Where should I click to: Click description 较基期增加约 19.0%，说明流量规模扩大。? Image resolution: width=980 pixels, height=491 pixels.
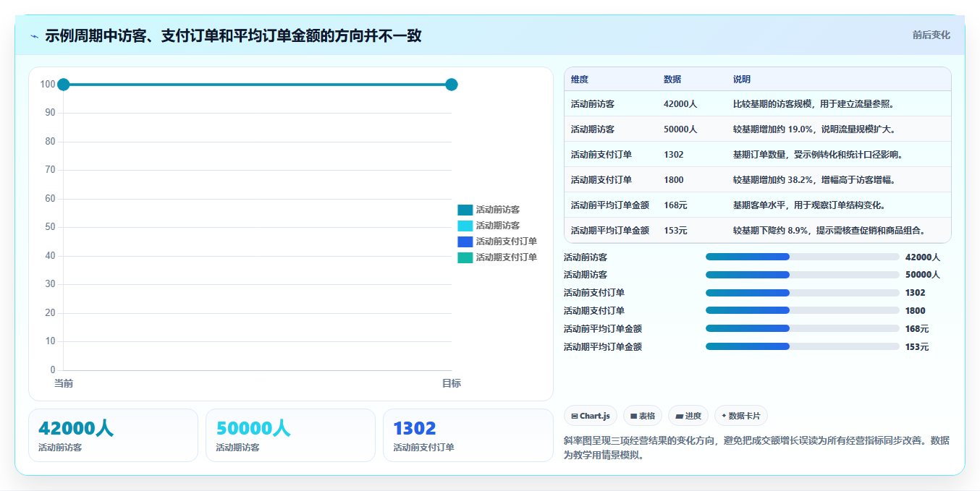816,129
